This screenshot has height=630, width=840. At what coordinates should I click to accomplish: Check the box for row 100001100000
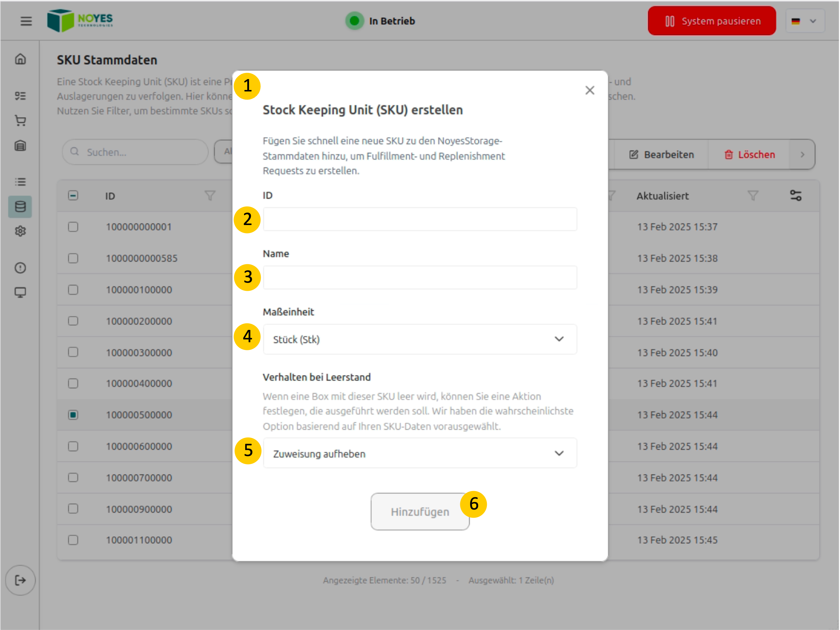pyautogui.click(x=73, y=540)
